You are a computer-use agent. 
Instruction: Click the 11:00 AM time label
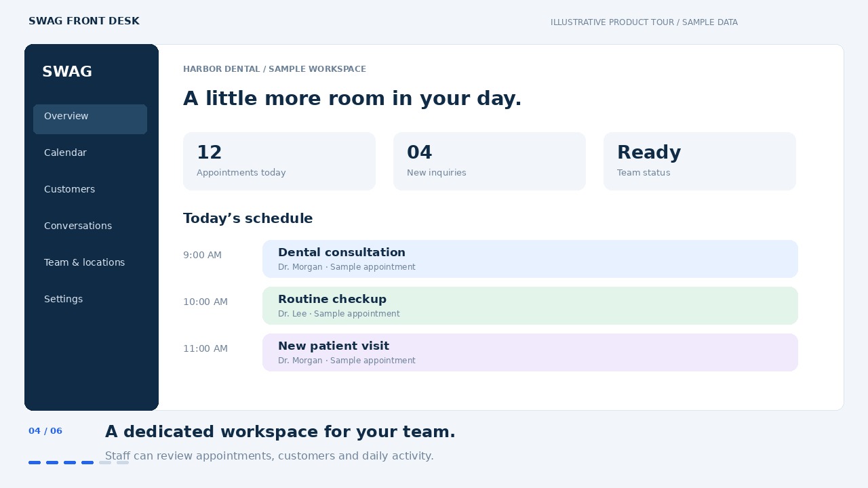tap(205, 349)
